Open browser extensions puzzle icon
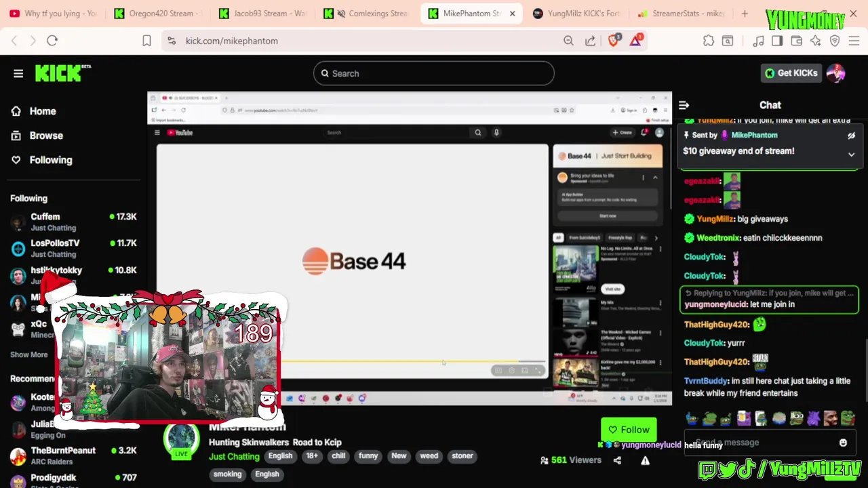 pyautogui.click(x=709, y=41)
